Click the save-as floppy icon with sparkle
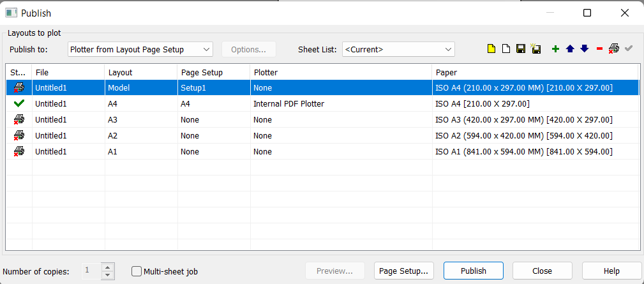The image size is (644, 284). [535, 49]
